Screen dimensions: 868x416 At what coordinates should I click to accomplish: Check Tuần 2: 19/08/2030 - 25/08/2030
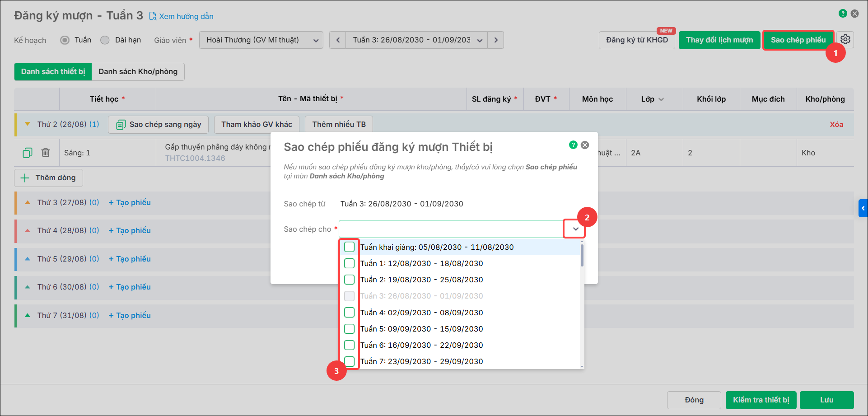coord(349,280)
